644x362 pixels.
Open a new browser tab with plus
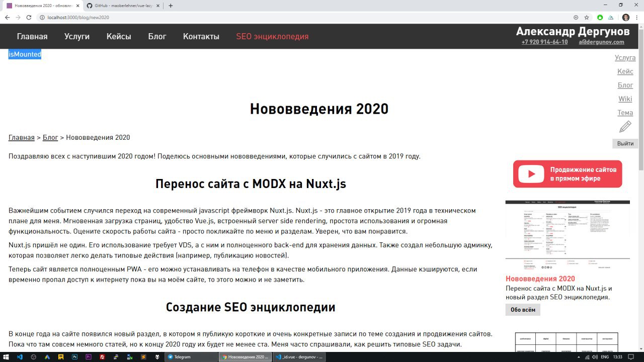coord(171,6)
